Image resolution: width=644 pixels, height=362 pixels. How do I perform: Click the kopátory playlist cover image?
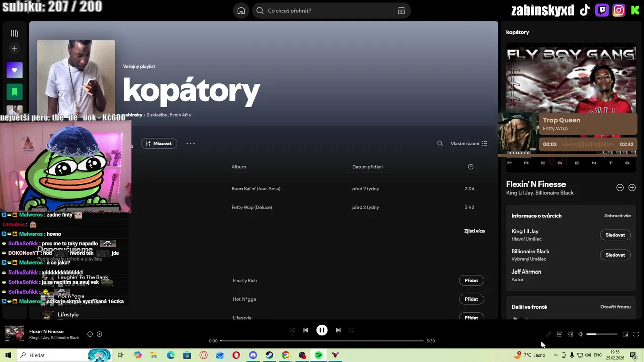(76, 79)
